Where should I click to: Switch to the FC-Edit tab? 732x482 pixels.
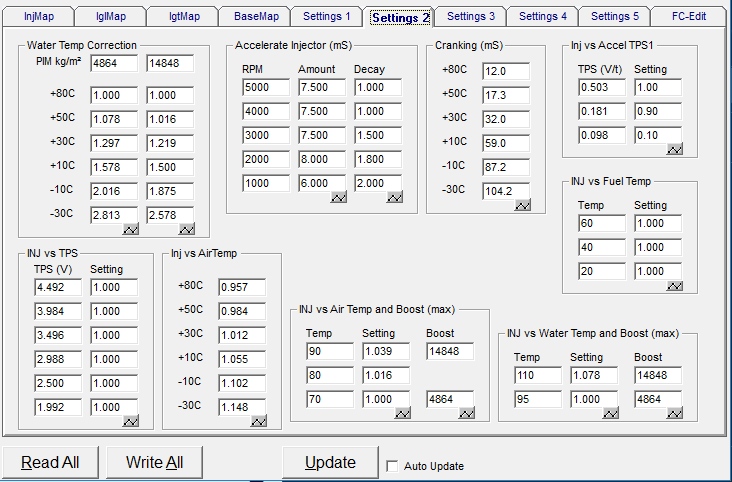click(689, 16)
